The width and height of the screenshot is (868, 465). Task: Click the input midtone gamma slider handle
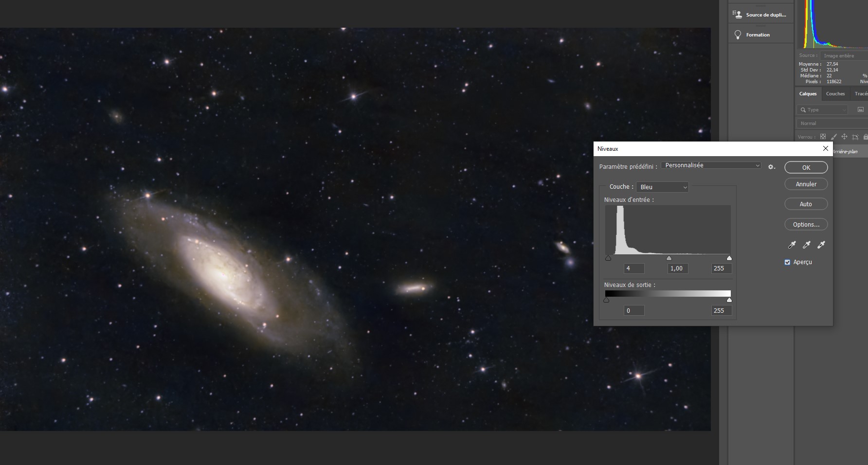(669, 258)
